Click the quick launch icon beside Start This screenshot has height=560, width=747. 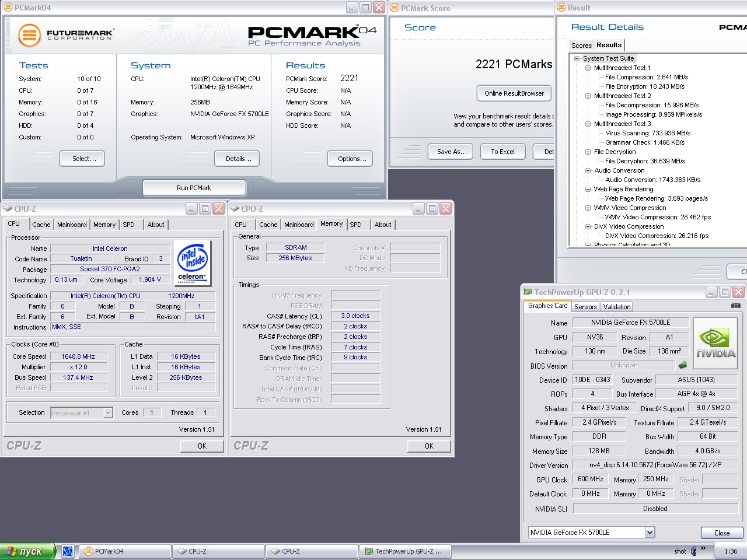(68, 551)
